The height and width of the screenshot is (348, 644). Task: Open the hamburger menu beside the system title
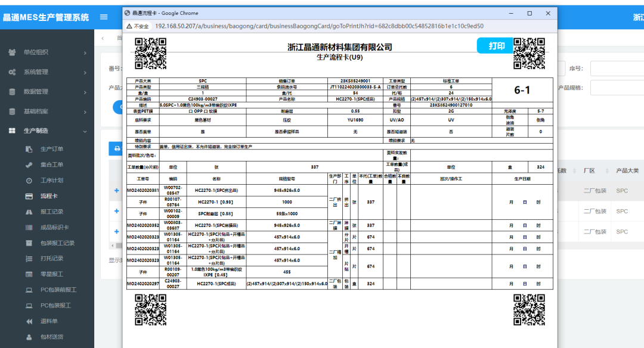[103, 17]
